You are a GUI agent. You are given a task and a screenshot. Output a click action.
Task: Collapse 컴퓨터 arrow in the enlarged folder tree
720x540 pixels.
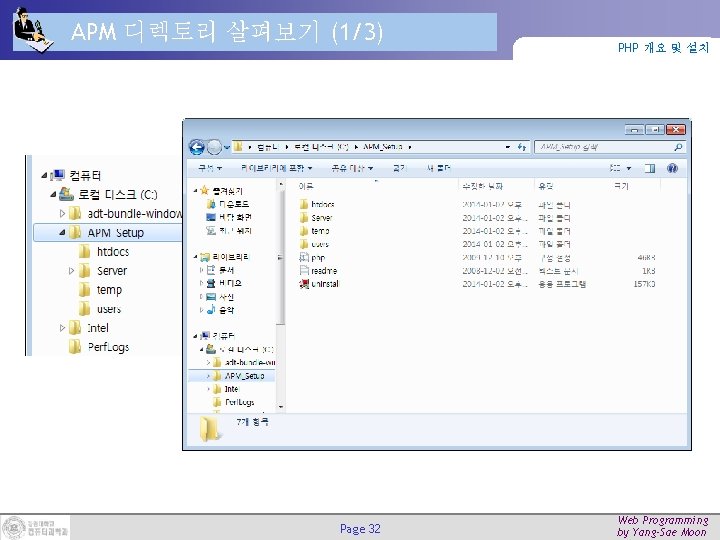click(44, 175)
